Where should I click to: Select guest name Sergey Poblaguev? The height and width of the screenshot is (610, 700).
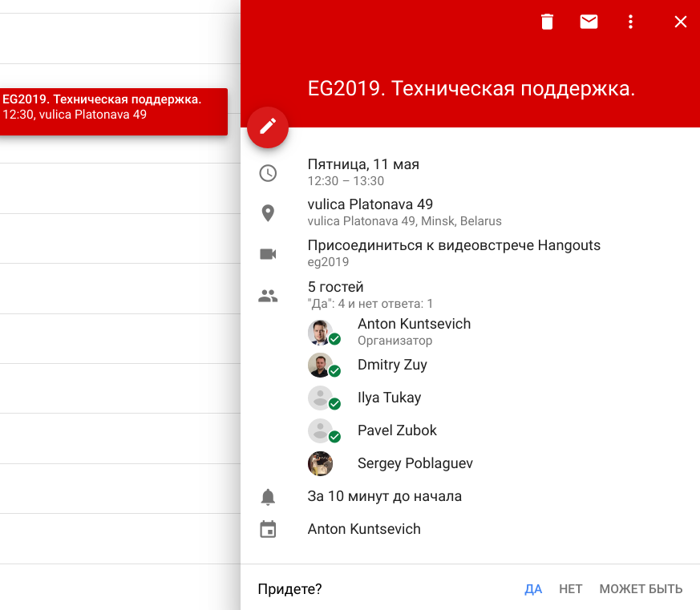click(x=415, y=463)
